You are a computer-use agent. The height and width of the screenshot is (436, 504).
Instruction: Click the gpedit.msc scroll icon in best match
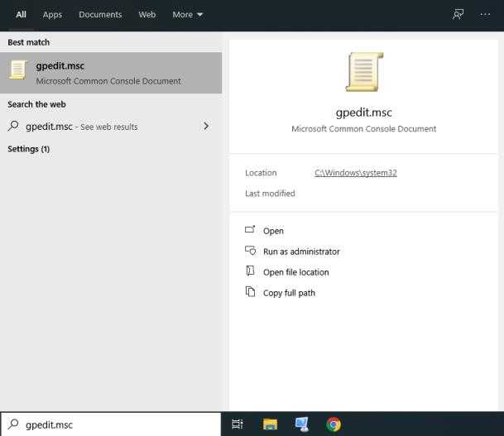[x=17, y=69]
